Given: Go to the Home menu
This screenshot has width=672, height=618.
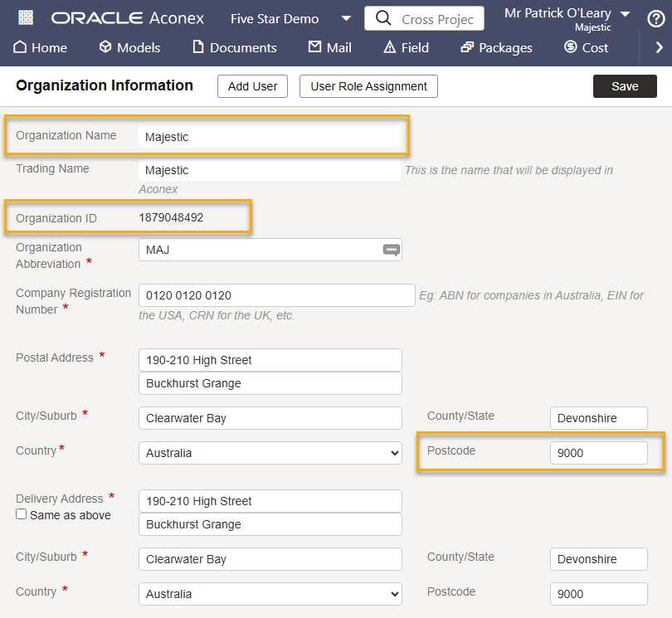Looking at the screenshot, I should [41, 48].
